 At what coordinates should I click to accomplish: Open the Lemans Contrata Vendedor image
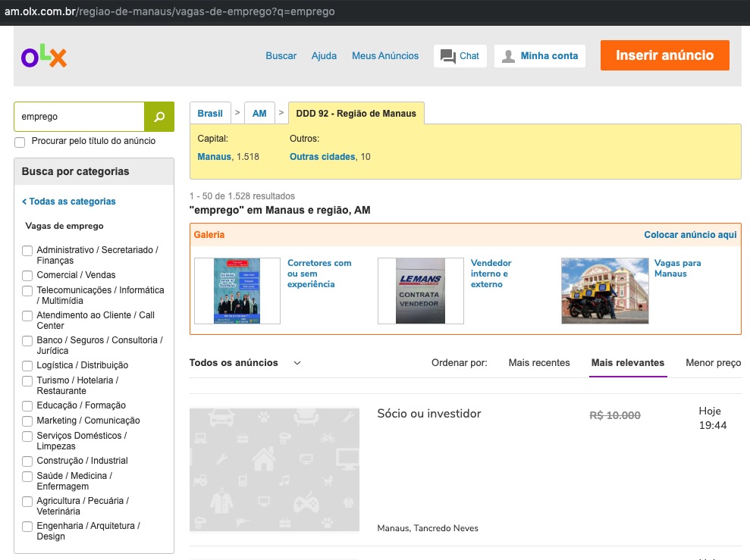click(x=420, y=291)
